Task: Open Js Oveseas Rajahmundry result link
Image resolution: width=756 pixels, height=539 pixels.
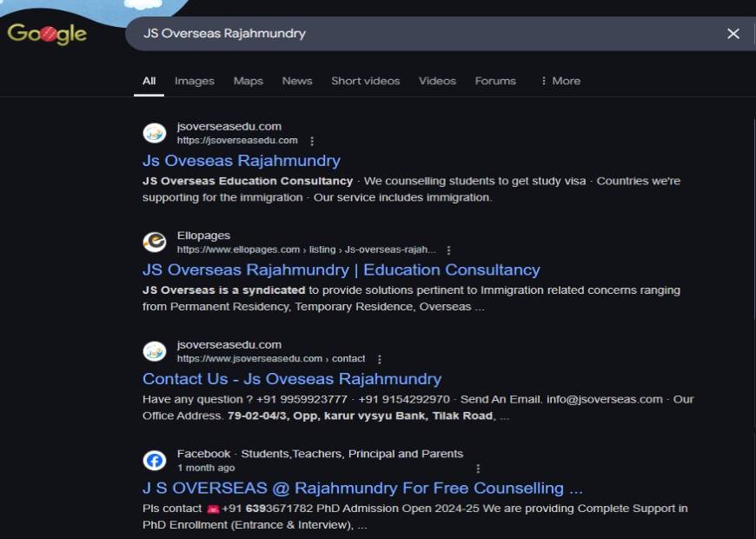Action: [241, 161]
